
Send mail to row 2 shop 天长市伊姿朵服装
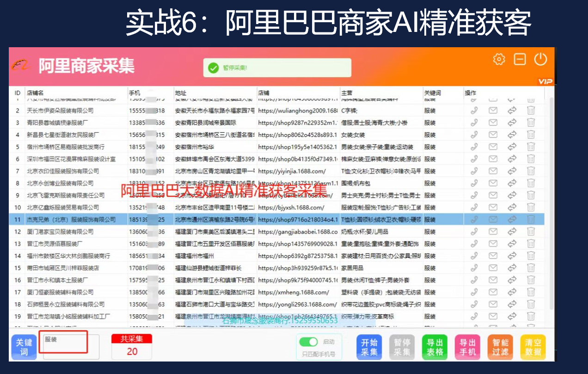(493, 111)
